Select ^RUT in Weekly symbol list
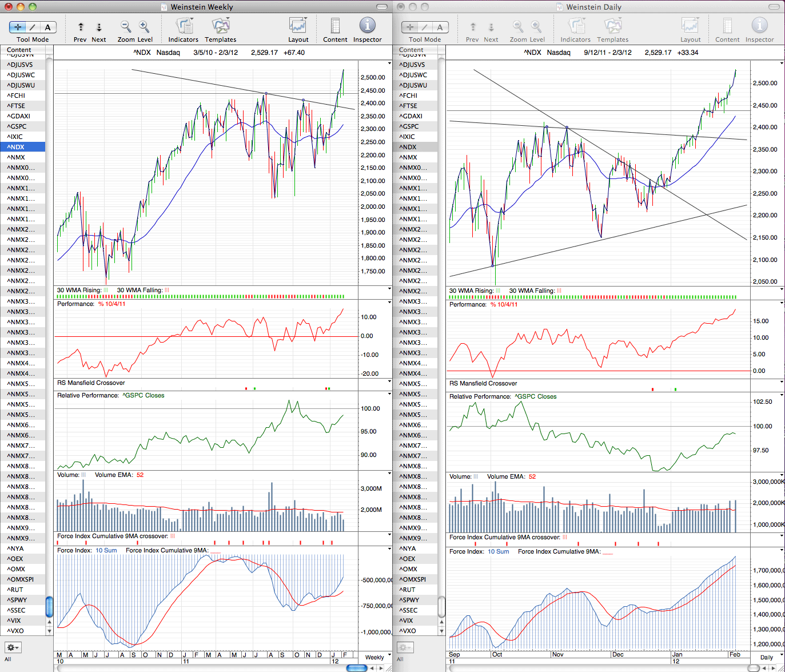 [23, 590]
